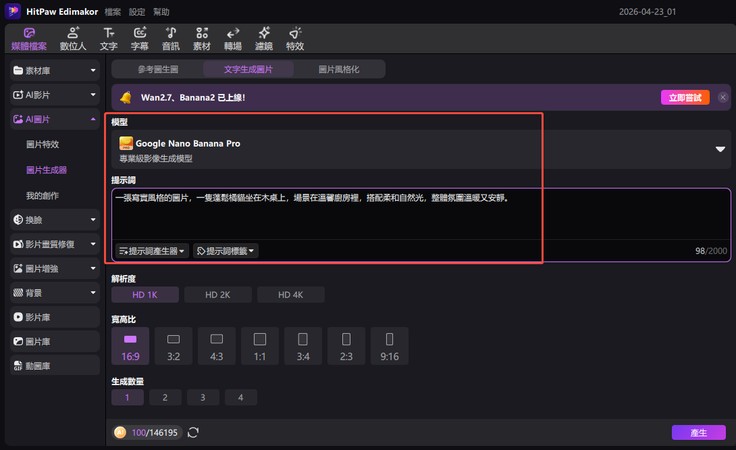This screenshot has width=736, height=450.
Task: Set generation count to 1
Action: tap(127, 397)
